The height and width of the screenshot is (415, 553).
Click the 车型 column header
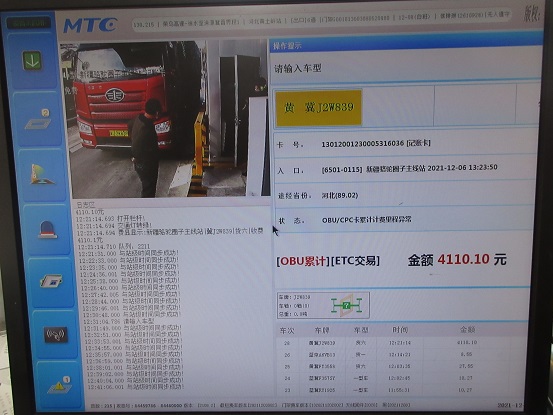click(x=361, y=330)
